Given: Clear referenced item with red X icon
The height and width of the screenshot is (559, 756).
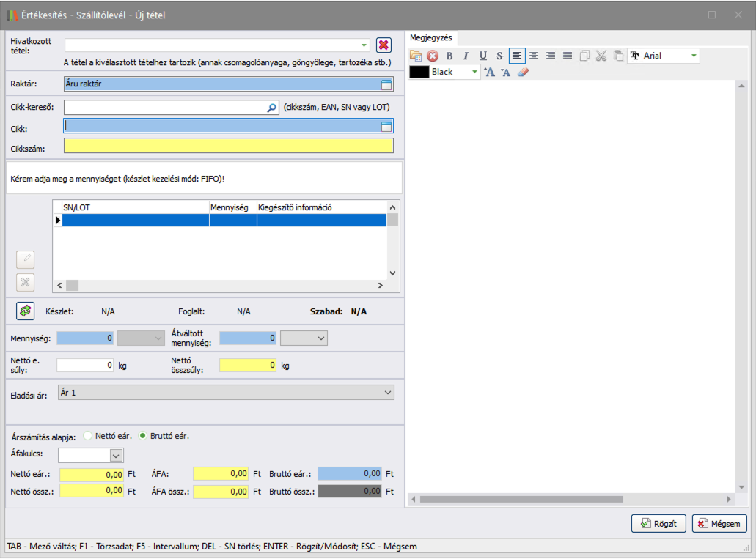Looking at the screenshot, I should coord(383,45).
